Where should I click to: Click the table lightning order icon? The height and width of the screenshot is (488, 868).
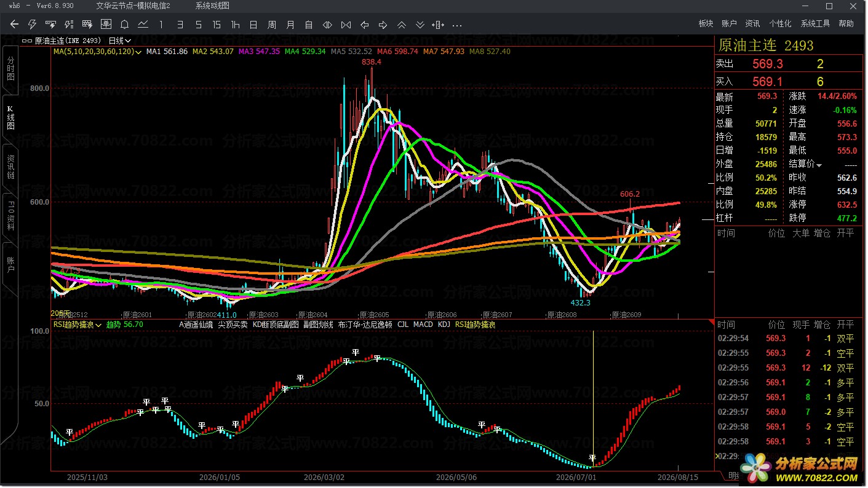pos(87,25)
